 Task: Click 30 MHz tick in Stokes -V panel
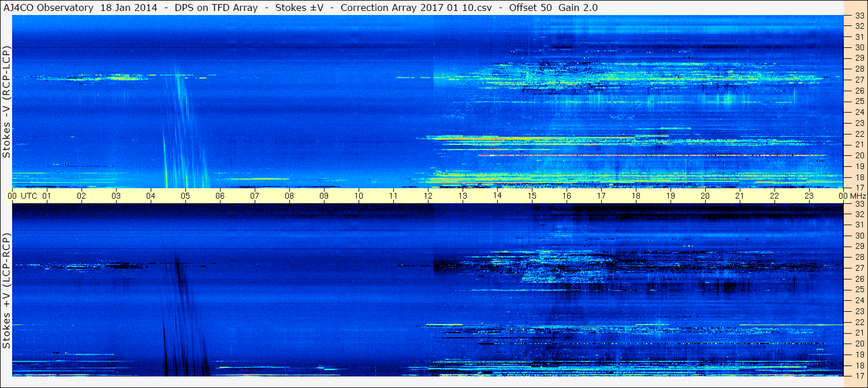(x=859, y=47)
